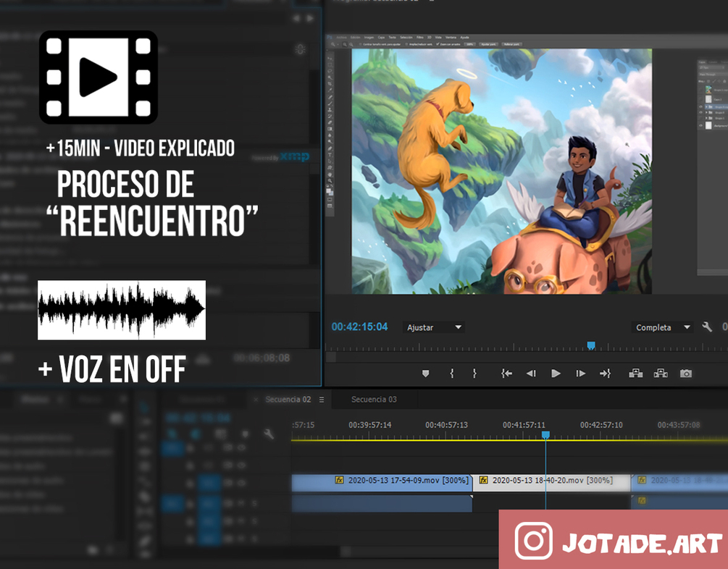The width and height of the screenshot is (728, 569).
Task: Click the blue 00:42:15:04 timecode field
Action: click(x=359, y=326)
